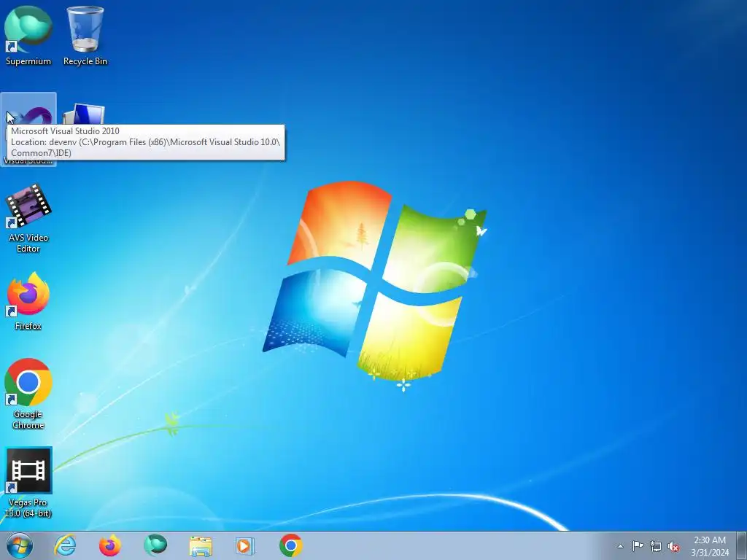Select the computer monitor icon next to Visual Studio
This screenshot has height=560, width=747.
click(85, 114)
